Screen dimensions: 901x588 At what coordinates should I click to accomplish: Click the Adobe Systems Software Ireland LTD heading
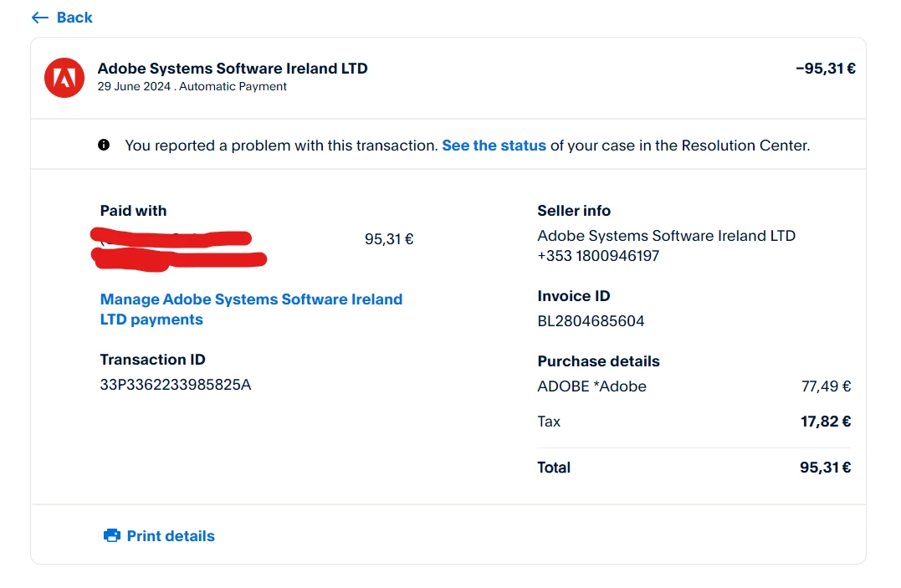(233, 69)
